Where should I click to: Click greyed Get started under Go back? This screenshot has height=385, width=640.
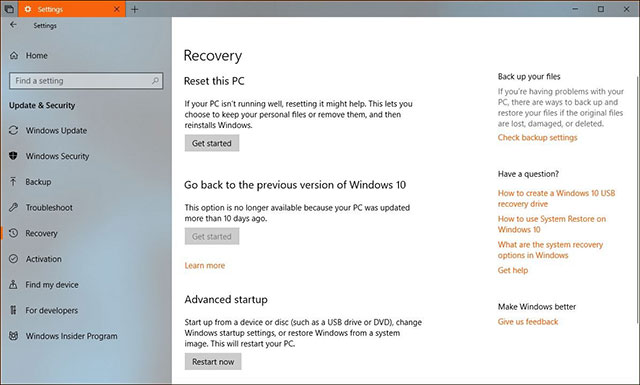(x=212, y=236)
